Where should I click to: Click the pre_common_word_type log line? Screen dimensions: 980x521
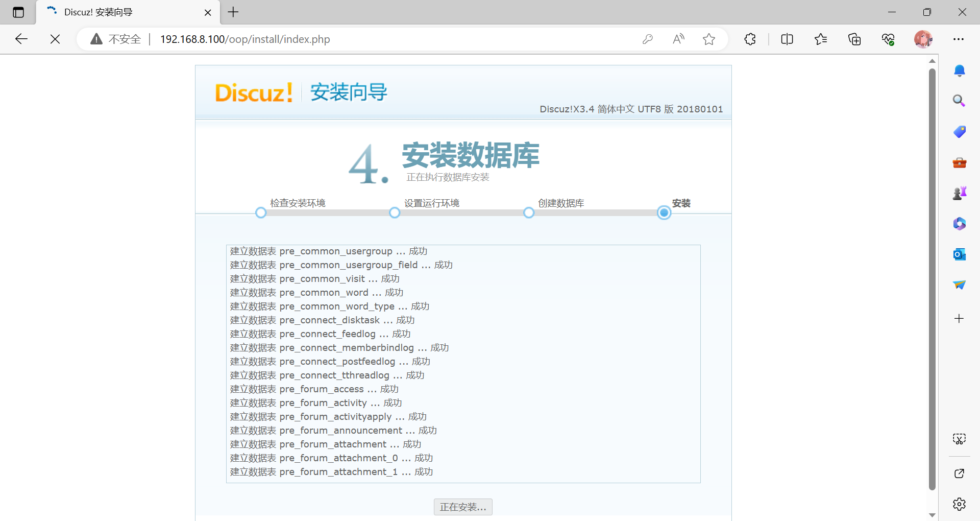click(x=330, y=306)
